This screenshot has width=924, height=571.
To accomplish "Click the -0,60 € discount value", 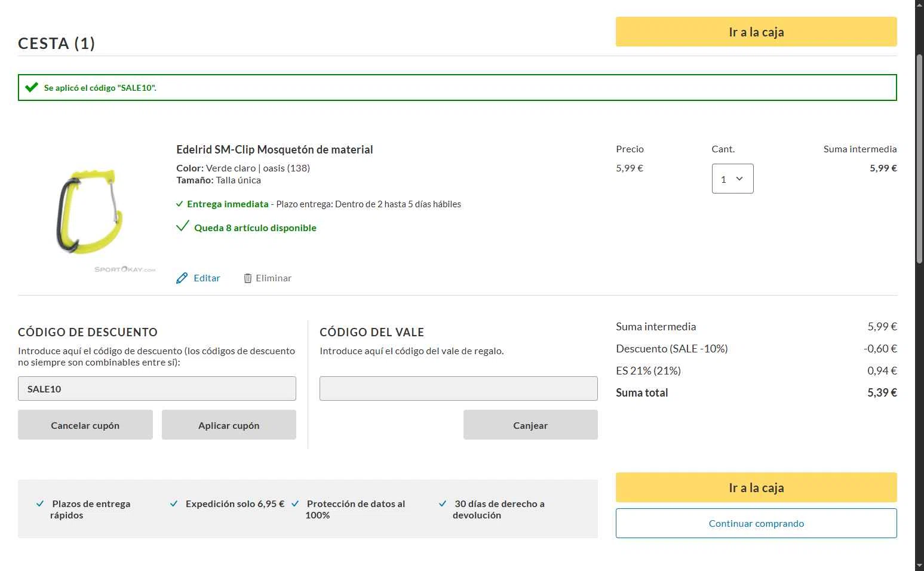I will click(880, 348).
